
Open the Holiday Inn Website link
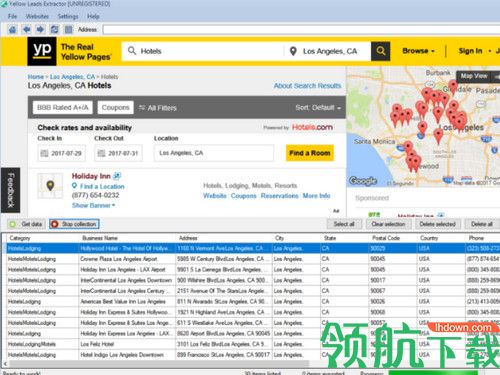pos(215,196)
